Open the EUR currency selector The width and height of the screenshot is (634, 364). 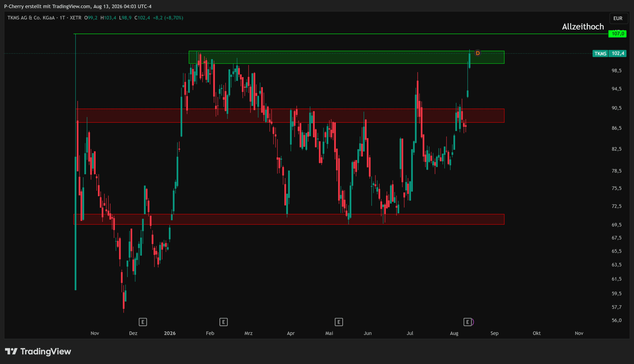click(x=618, y=18)
